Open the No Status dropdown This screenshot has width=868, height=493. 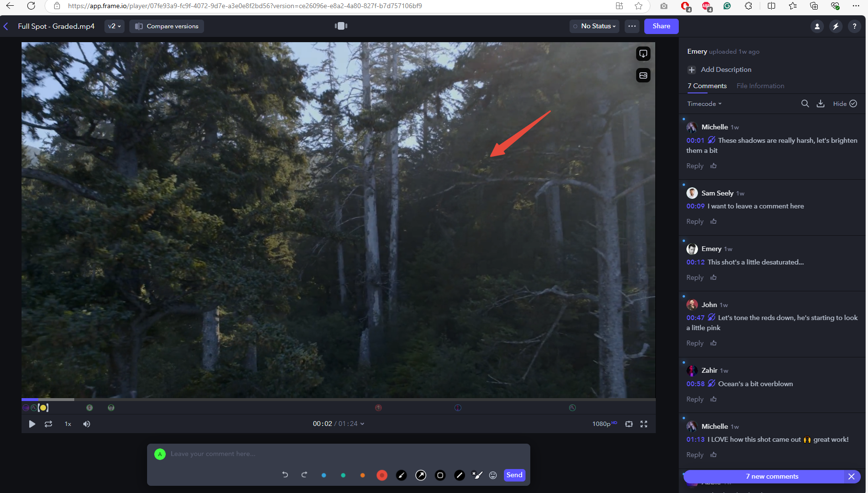click(x=594, y=26)
